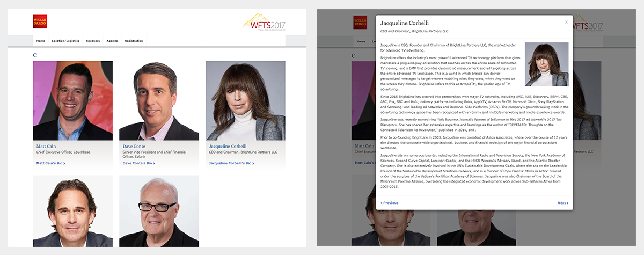Click the Matt Cain name heading
The height and width of the screenshot is (255, 644).
pos(46,146)
